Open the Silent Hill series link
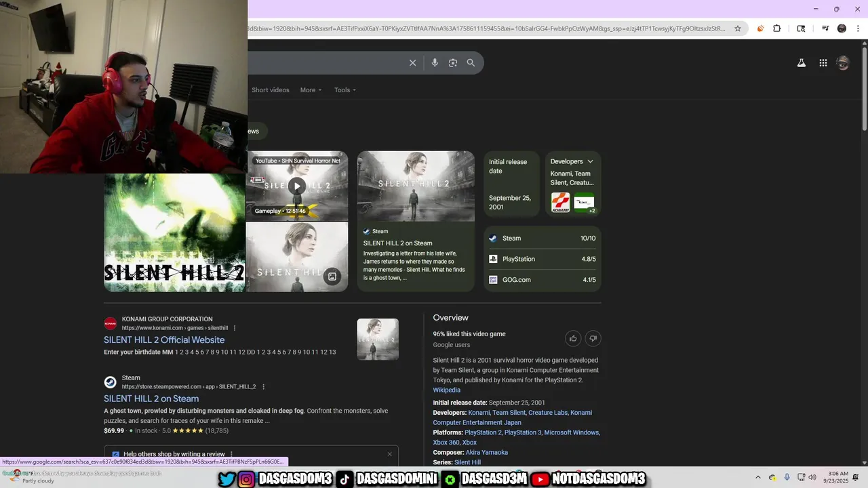This screenshot has width=868, height=488. point(467,462)
